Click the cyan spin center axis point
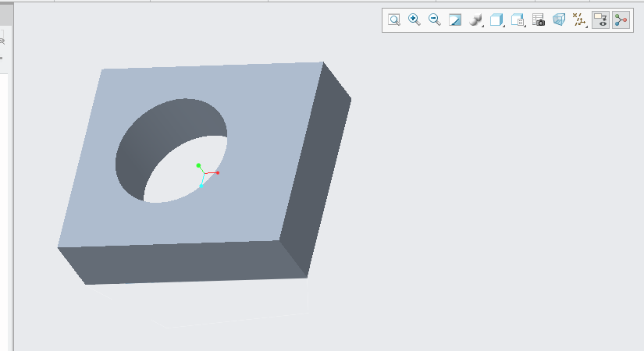644x351 pixels. pyautogui.click(x=201, y=186)
